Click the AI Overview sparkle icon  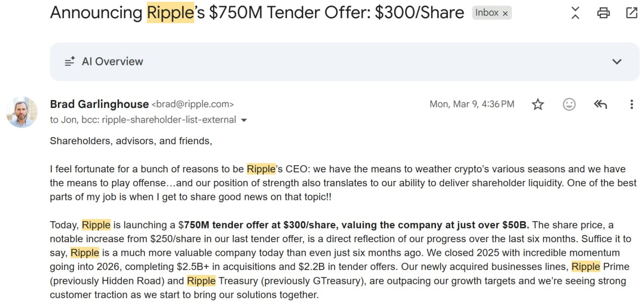point(70,62)
